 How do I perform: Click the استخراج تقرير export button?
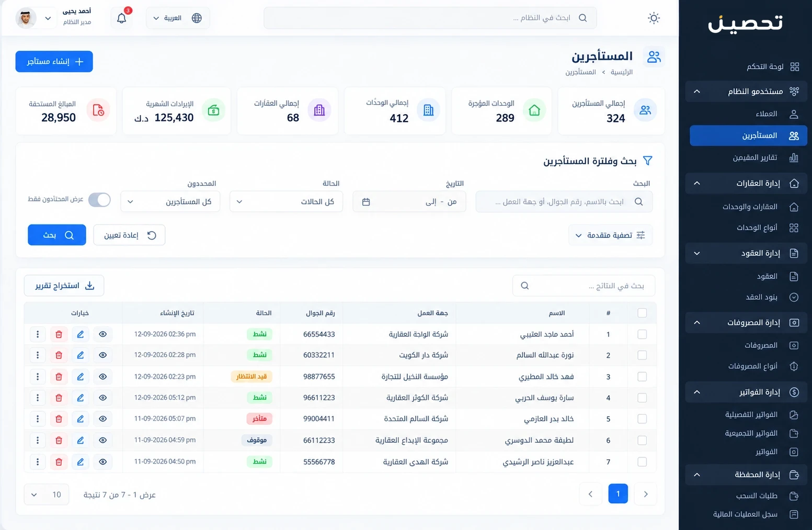[64, 286]
